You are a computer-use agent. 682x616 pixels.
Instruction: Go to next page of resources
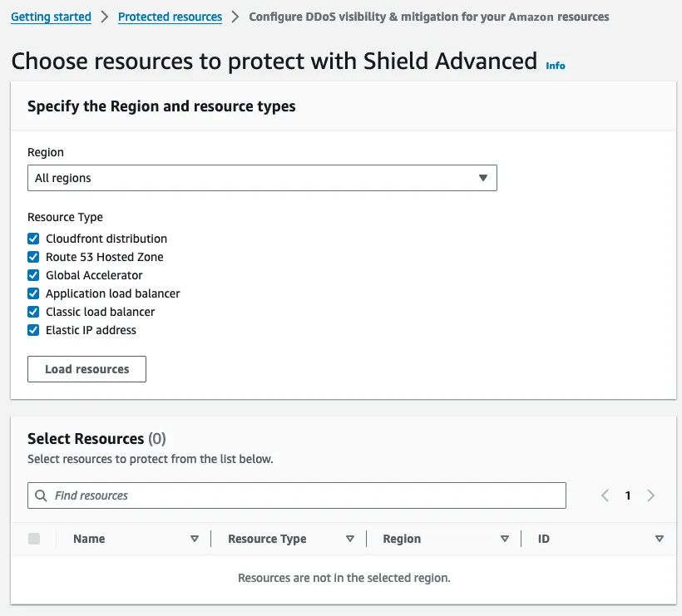tap(650, 495)
